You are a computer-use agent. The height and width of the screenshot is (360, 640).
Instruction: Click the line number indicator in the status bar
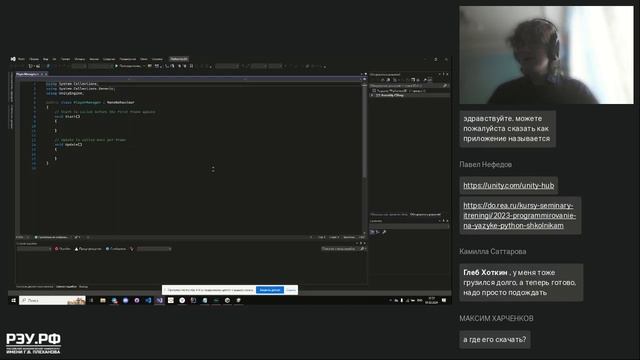322,237
